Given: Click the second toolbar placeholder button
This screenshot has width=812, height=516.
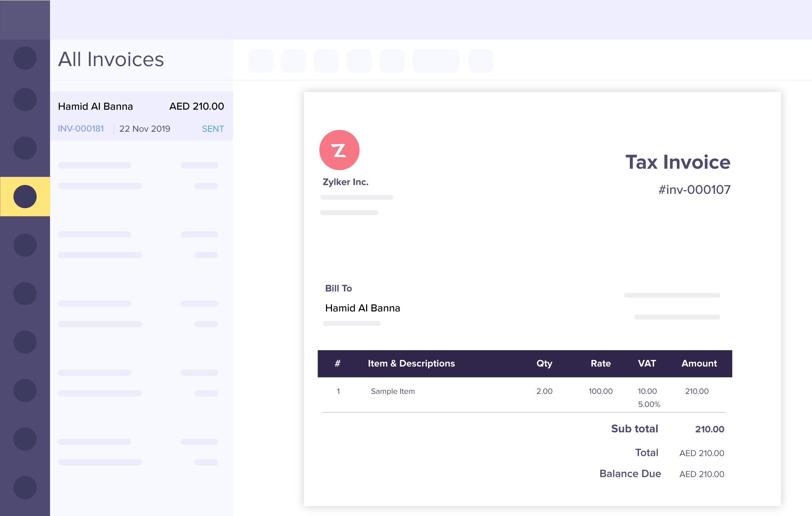Looking at the screenshot, I should point(293,61).
